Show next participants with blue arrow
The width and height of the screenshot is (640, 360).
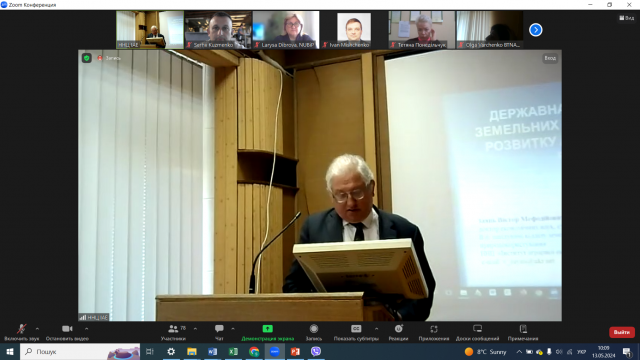[x=536, y=30]
